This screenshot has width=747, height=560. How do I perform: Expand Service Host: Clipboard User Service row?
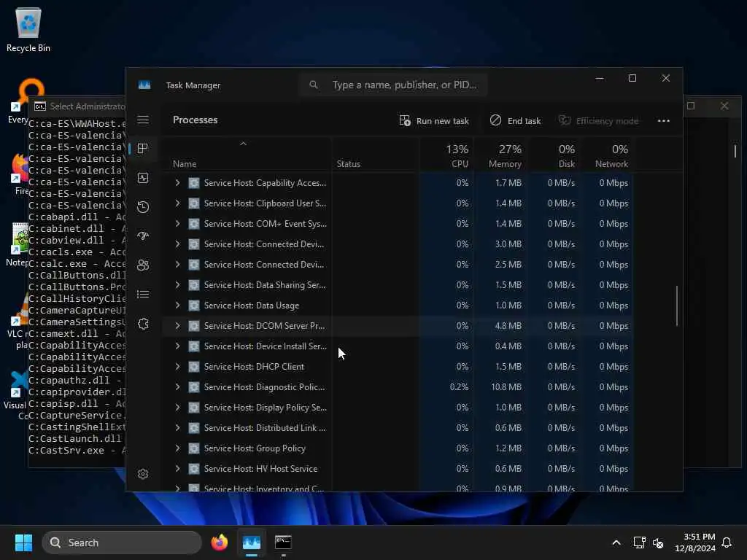click(177, 203)
